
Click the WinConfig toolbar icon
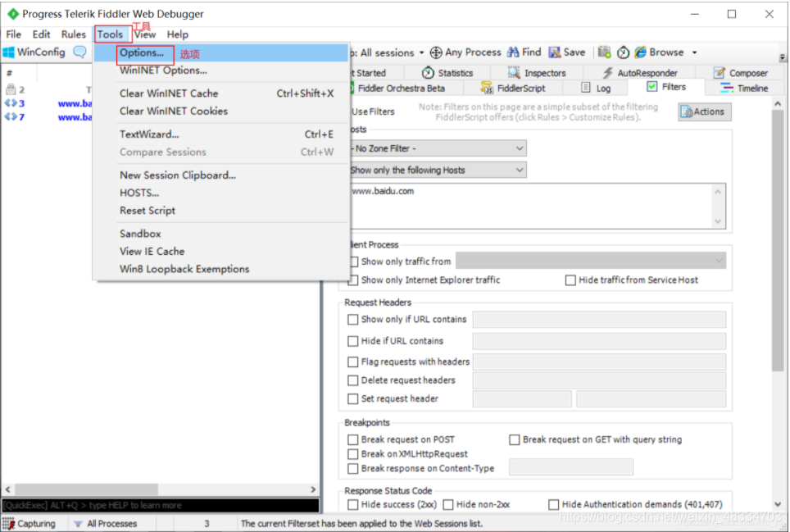click(9, 52)
